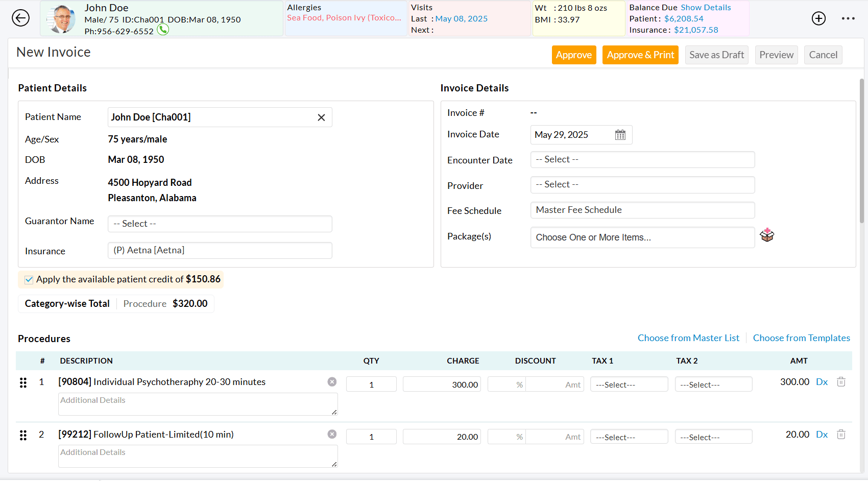Image resolution: width=868 pixels, height=481 pixels.
Task: Delete procedure 99212 using its trash icon
Action: (x=841, y=434)
